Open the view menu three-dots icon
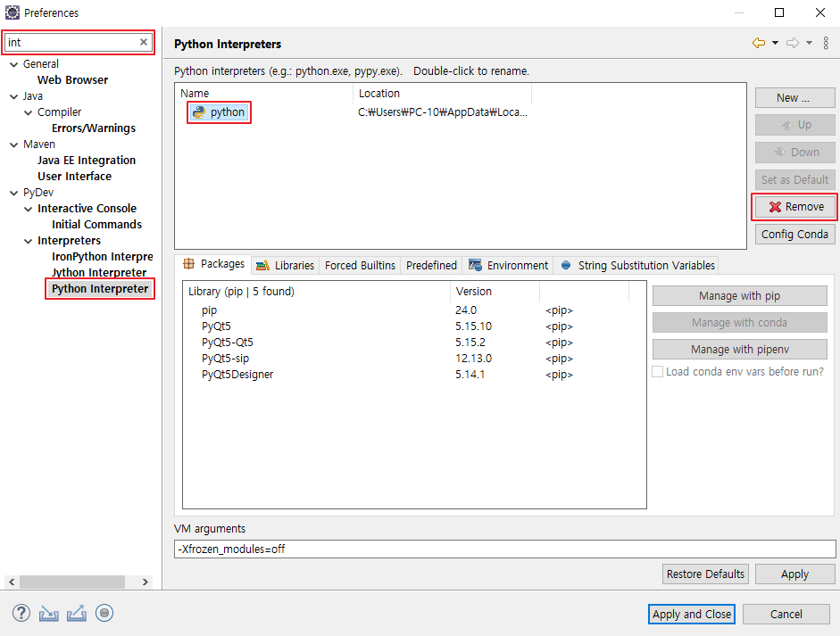Screen dimensions: 840x636 click(x=826, y=43)
